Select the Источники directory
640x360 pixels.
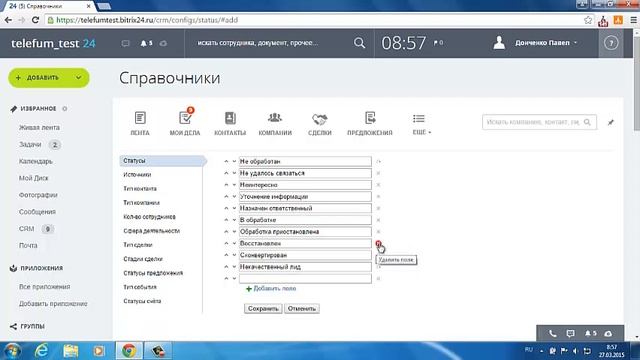(x=137, y=175)
